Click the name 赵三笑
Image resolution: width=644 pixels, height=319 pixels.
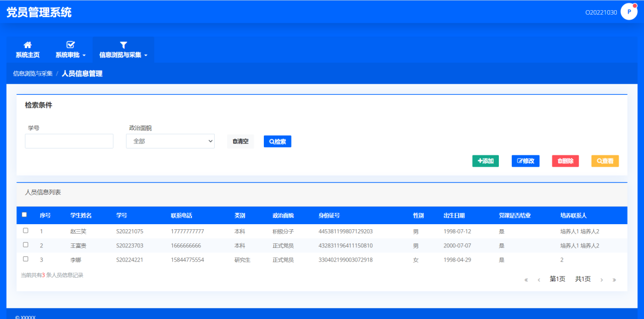click(79, 231)
